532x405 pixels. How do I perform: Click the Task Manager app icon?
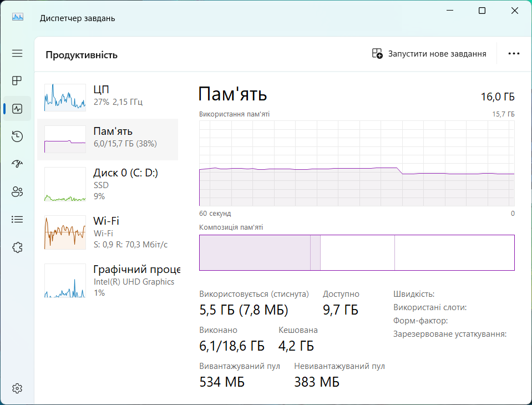18,18
